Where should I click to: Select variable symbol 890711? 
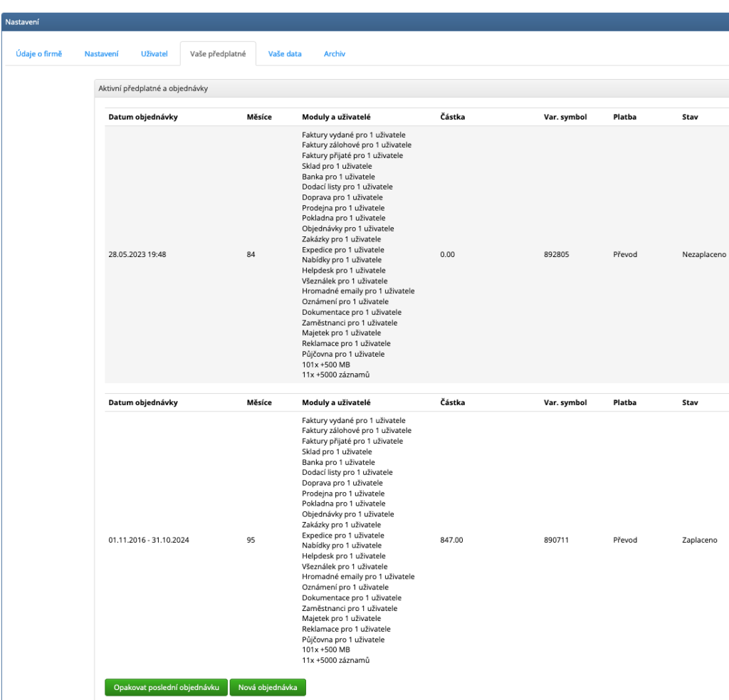point(558,540)
